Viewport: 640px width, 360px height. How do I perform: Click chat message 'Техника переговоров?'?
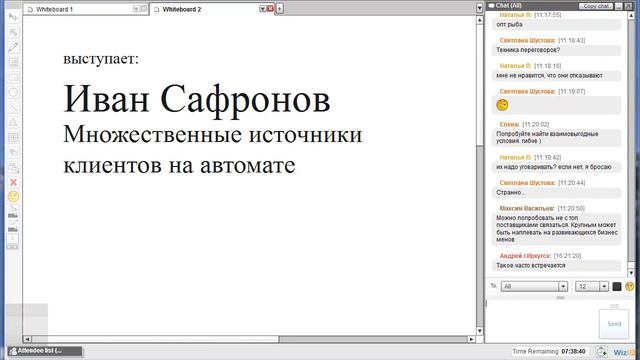point(528,50)
